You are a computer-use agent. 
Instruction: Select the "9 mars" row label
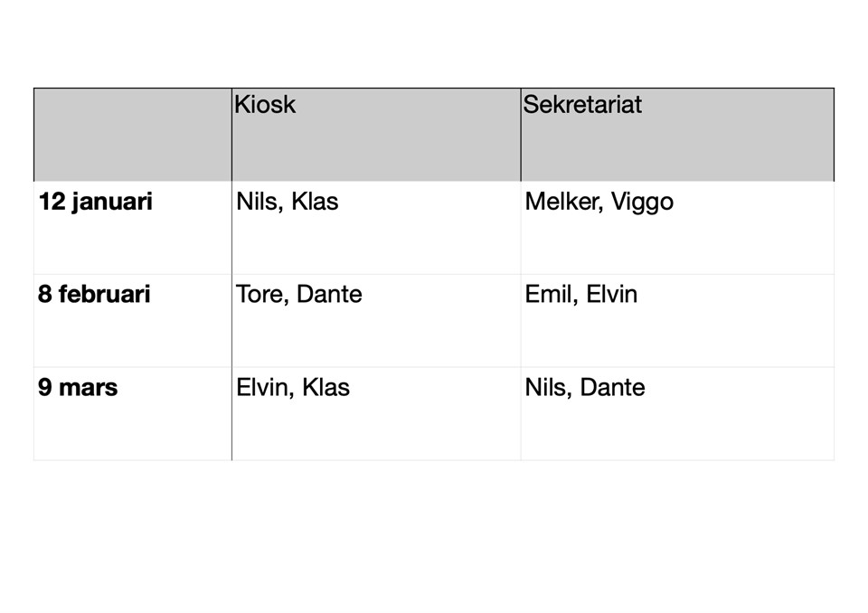click(x=78, y=388)
